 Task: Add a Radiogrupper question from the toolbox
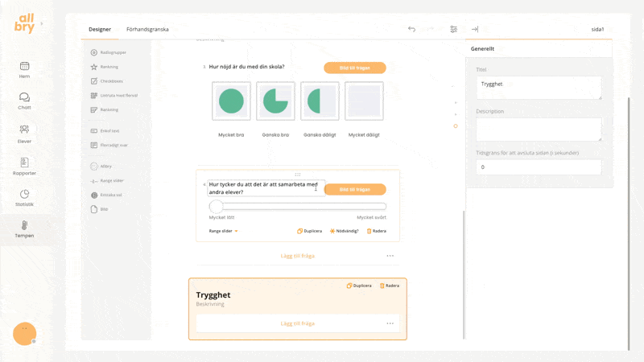coord(113,52)
